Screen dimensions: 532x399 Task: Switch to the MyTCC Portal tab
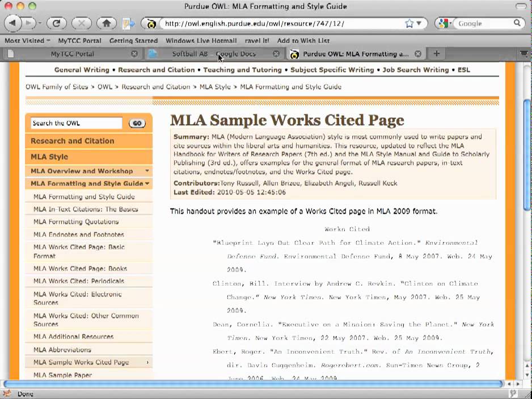point(72,54)
